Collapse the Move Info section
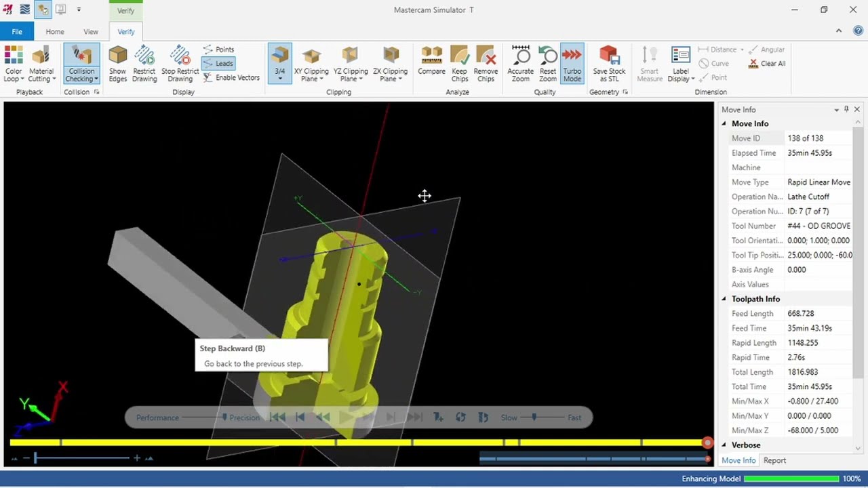 click(x=724, y=124)
